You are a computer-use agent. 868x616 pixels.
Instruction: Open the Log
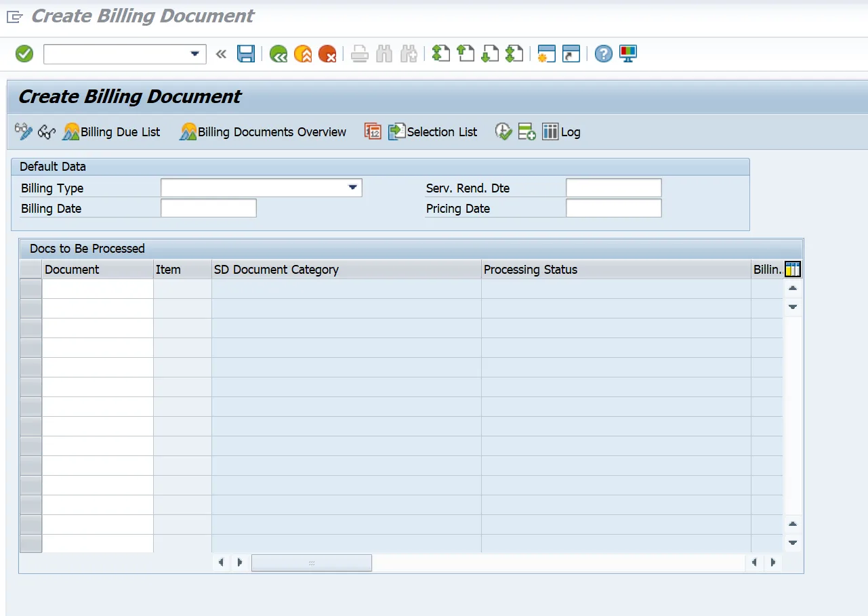(x=561, y=132)
